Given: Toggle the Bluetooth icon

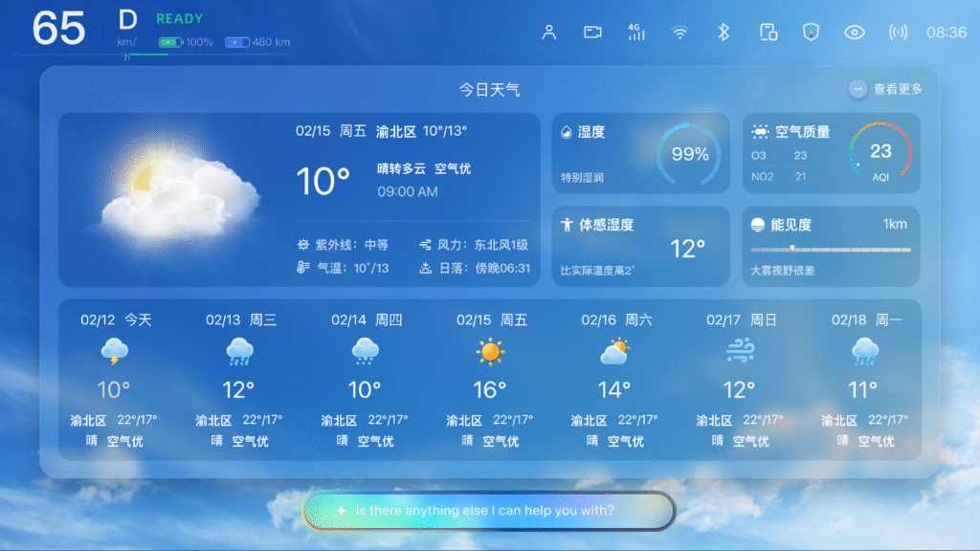Looking at the screenshot, I should click(724, 32).
